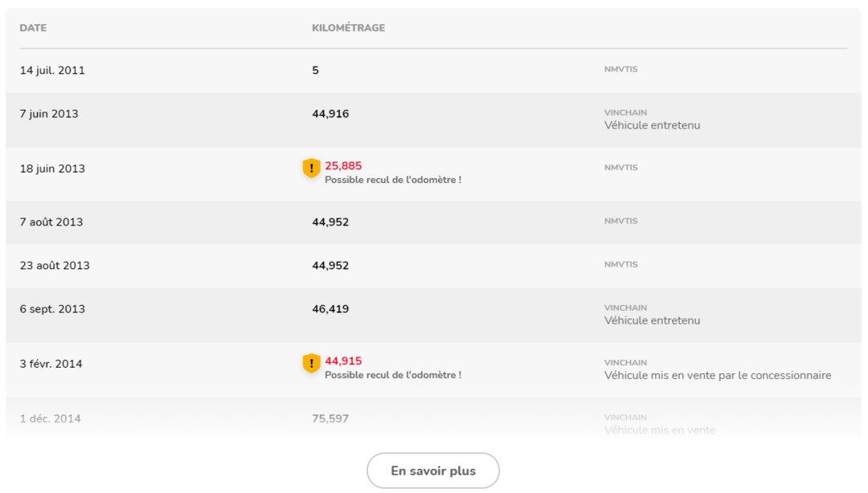Viewport: 868px width, 493px height.
Task: Select the 6 sept. 2013 date entry
Action: 54,309
